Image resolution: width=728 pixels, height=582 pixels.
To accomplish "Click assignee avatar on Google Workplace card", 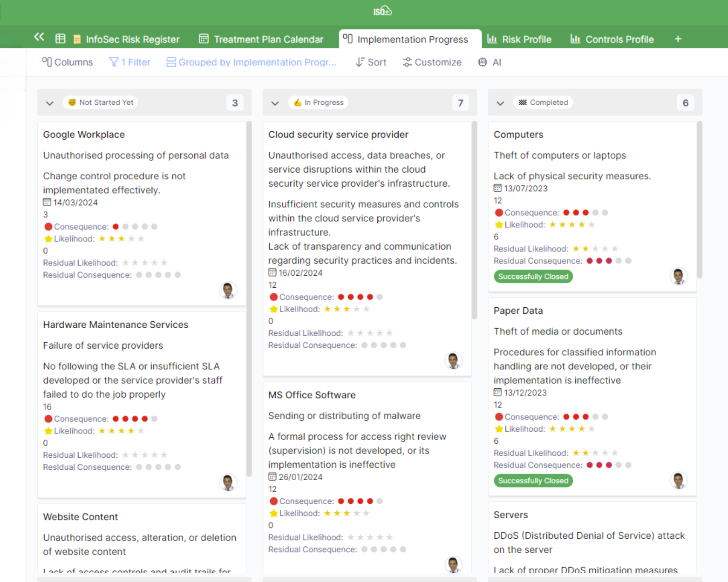I will 228,290.
